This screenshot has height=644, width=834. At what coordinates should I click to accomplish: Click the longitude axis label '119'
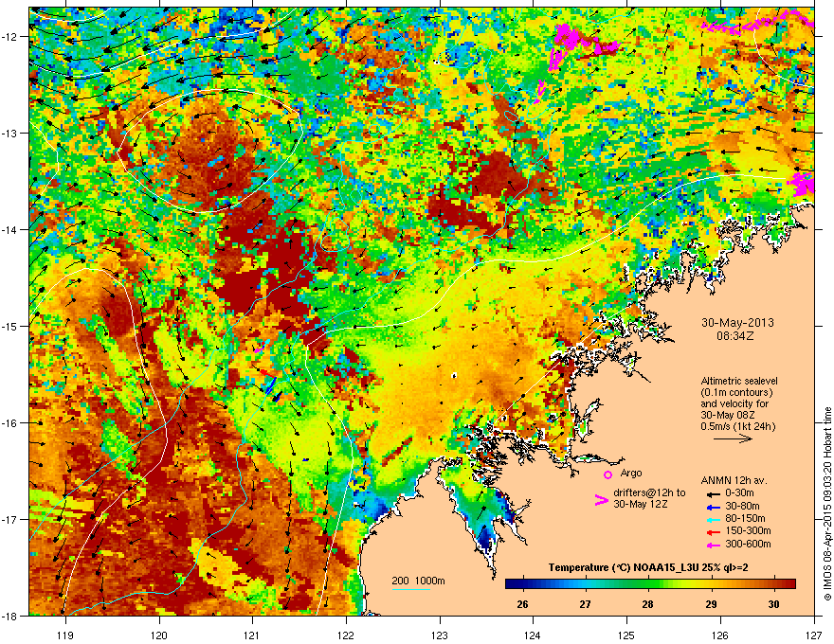tap(65, 635)
